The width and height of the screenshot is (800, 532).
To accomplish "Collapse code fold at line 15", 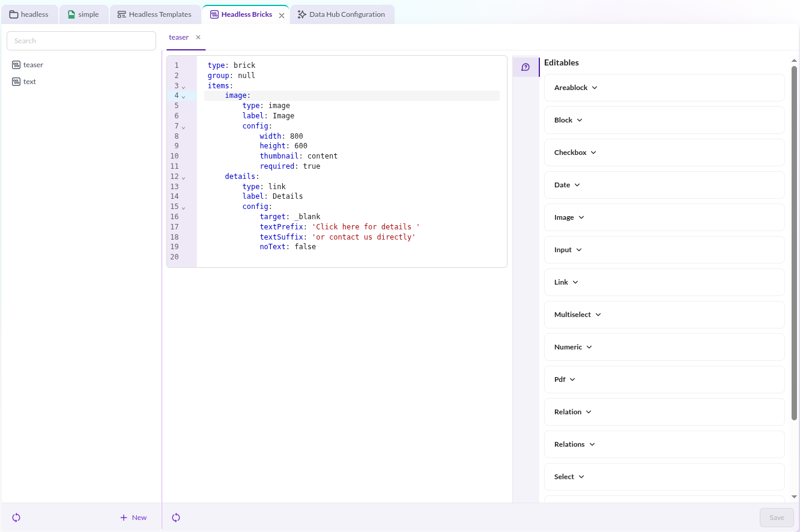I will click(184, 207).
